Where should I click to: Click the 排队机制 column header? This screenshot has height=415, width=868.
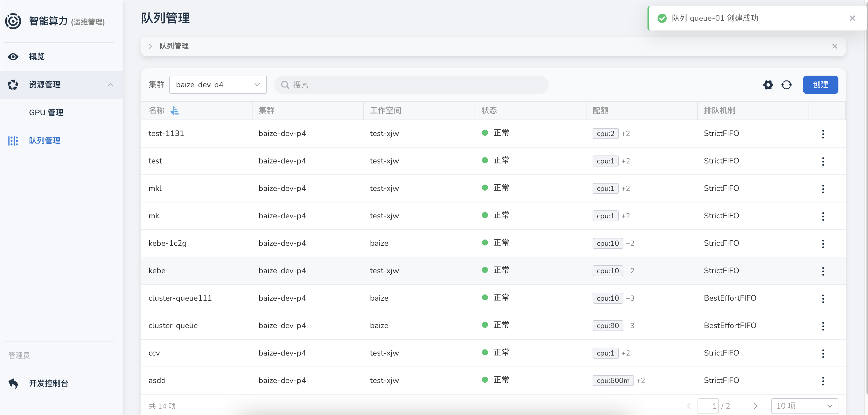(x=719, y=110)
